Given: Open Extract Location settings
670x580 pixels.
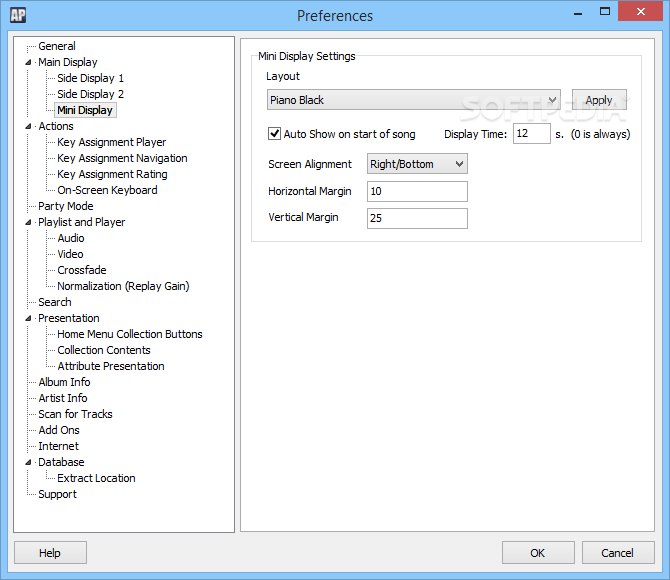Looking at the screenshot, I should click(x=96, y=478).
